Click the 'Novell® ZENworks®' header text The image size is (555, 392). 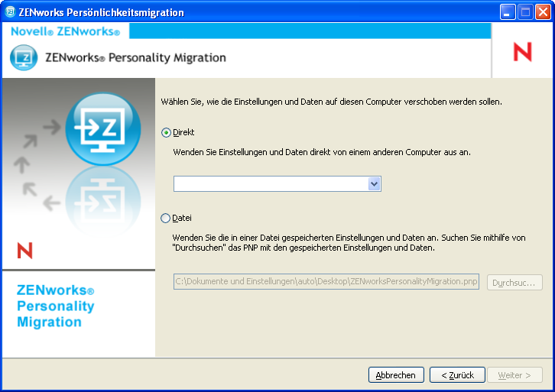[x=66, y=31]
